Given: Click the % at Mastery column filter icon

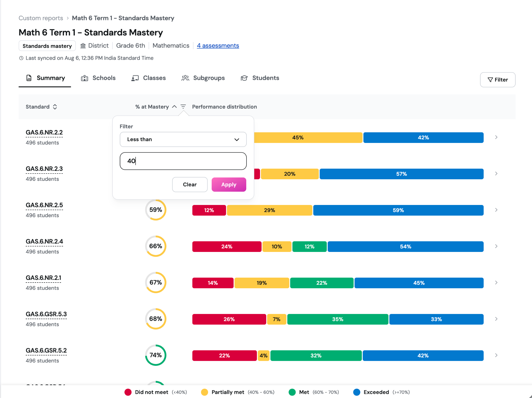Looking at the screenshot, I should pyautogui.click(x=183, y=107).
